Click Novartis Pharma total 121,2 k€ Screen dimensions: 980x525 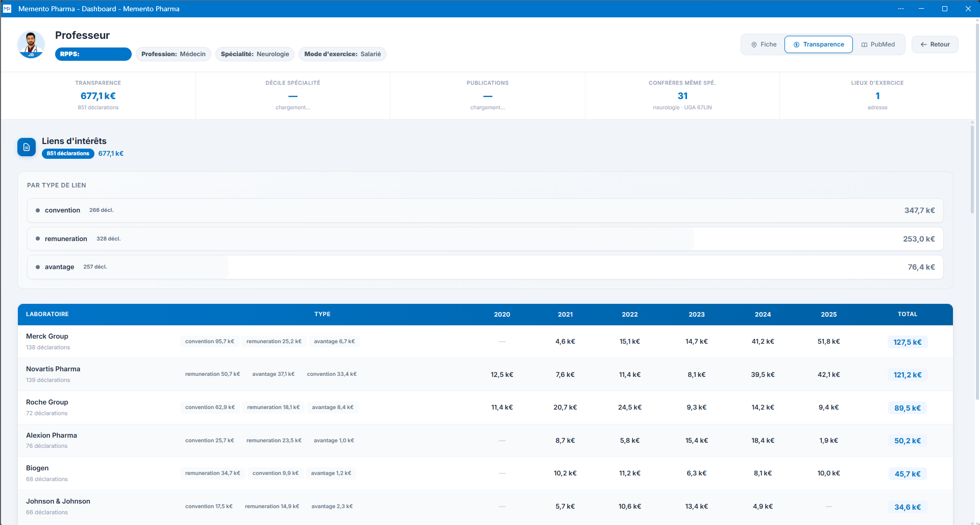[x=908, y=375]
